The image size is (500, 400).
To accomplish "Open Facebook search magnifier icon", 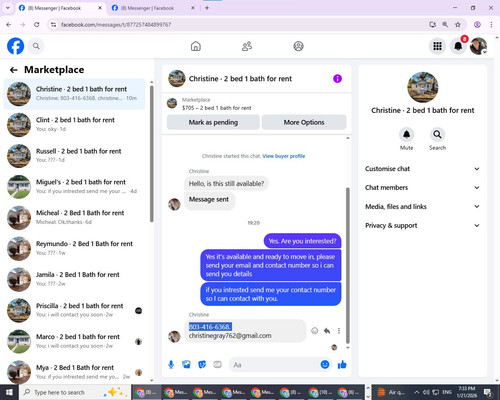I will pos(36,46).
